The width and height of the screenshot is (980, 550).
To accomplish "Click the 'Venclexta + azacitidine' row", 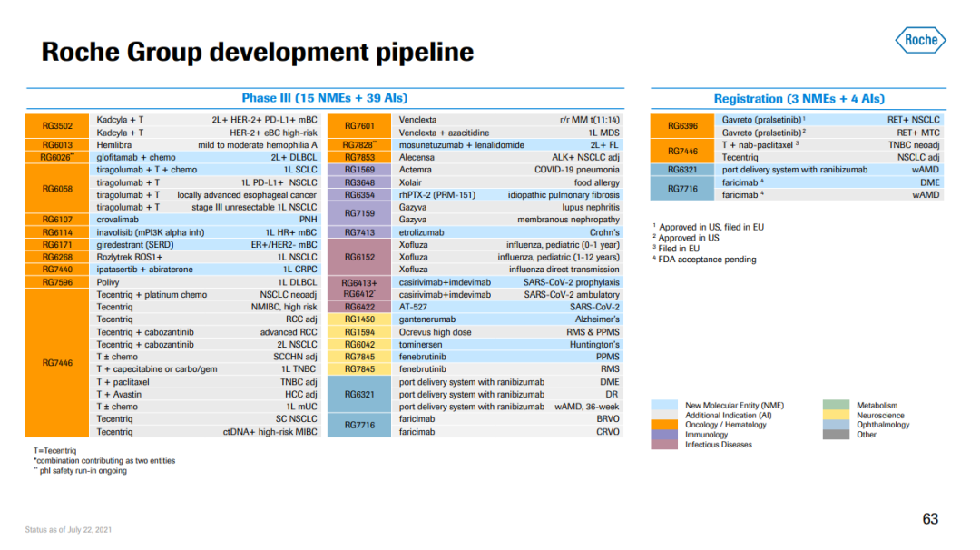I will 508,133.
